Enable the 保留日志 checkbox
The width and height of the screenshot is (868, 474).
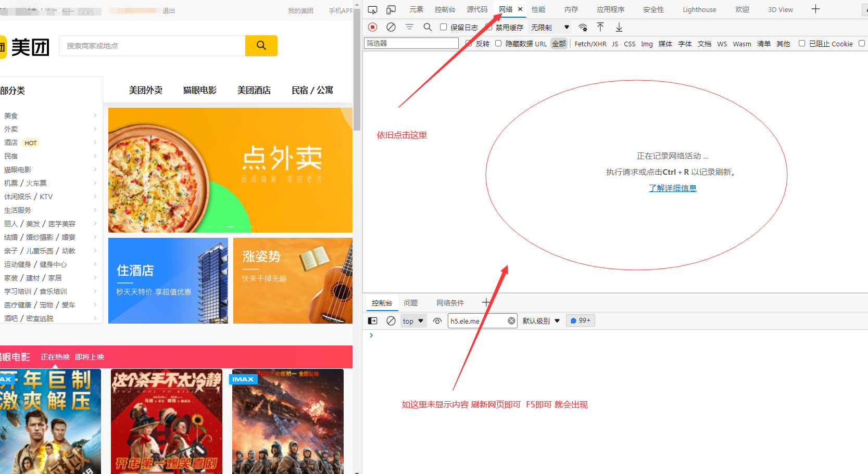[444, 27]
